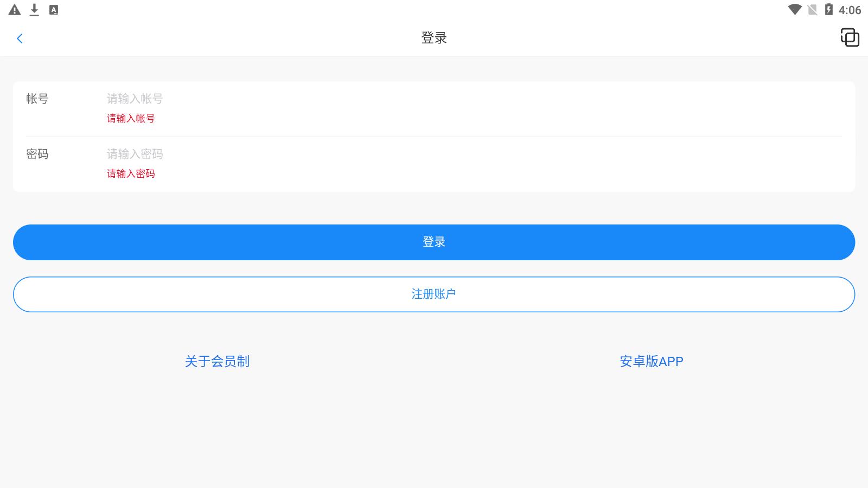The image size is (868, 488).
Task: Tap the 密码 field label
Action: coord(37,154)
